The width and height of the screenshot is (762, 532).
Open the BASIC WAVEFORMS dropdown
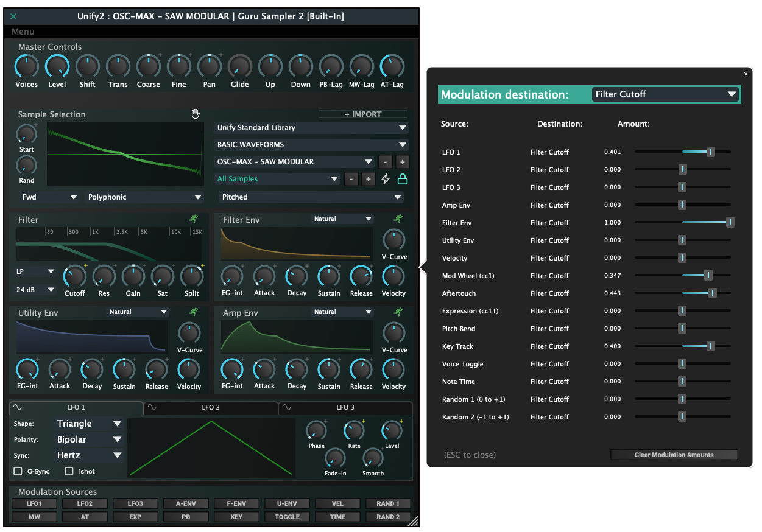[312, 145]
